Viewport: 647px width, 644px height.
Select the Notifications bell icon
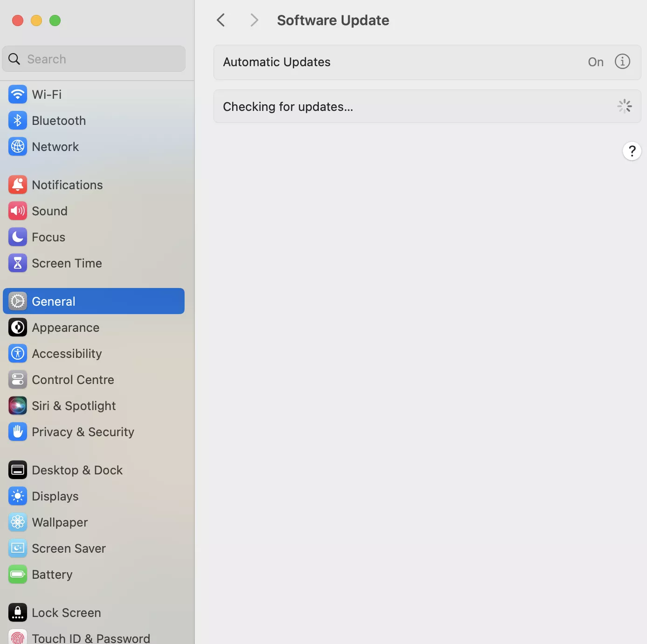(x=18, y=185)
